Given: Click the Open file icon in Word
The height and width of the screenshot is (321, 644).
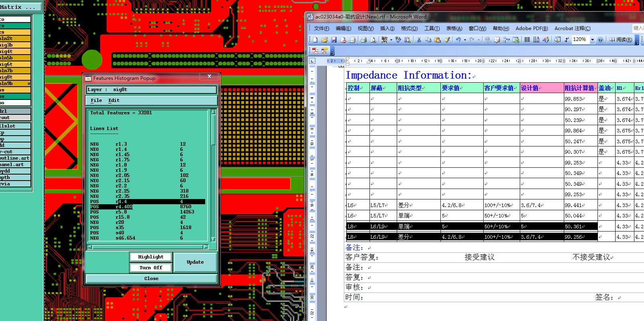Looking at the screenshot, I should pos(324,40).
